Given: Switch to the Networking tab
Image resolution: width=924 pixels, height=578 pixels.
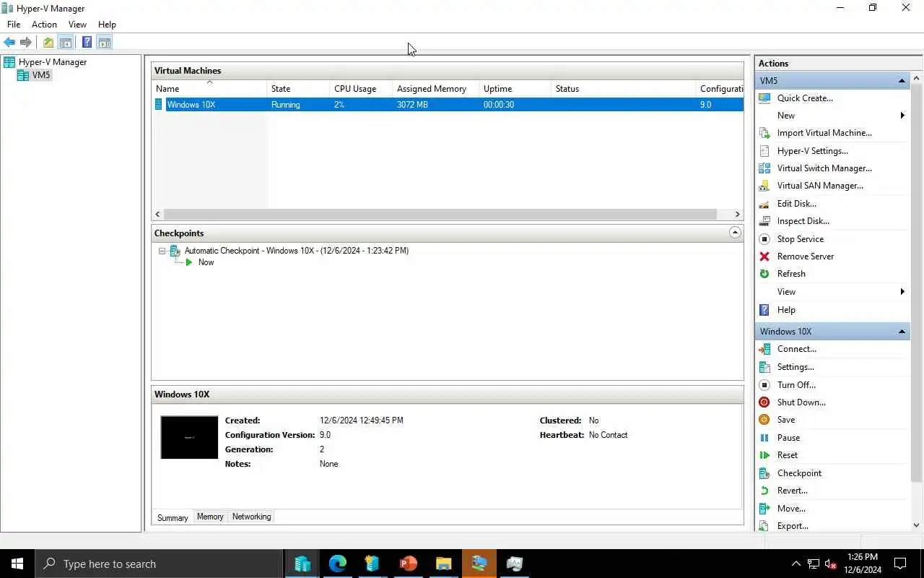Looking at the screenshot, I should coord(251,517).
